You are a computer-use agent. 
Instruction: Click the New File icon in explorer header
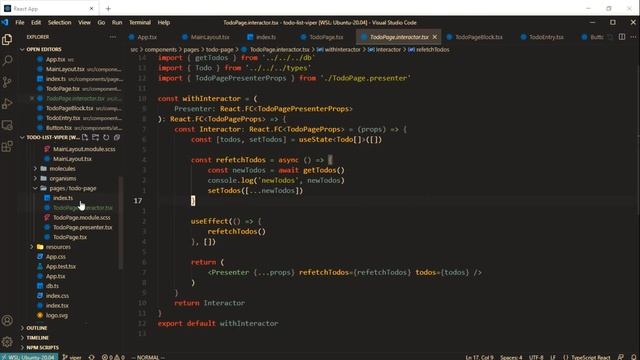[x=85, y=138]
